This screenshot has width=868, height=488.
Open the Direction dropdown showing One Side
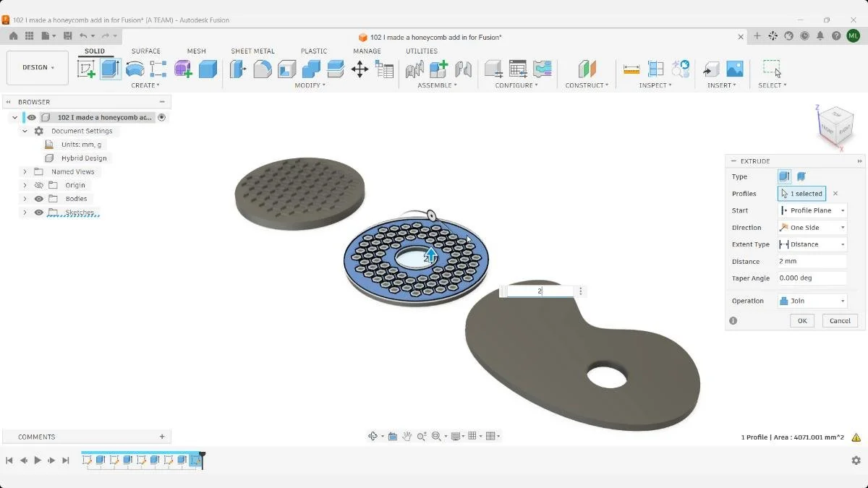[x=812, y=228]
